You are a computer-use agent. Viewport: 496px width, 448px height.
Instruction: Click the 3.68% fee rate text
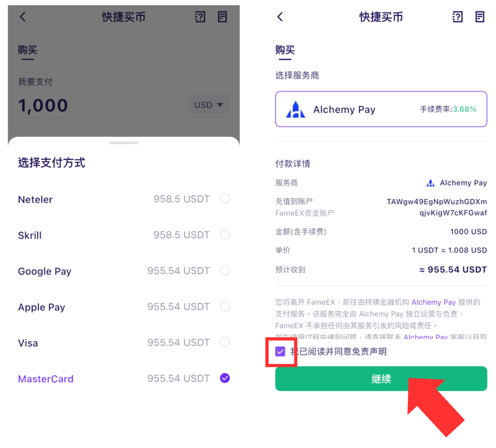pos(465,109)
